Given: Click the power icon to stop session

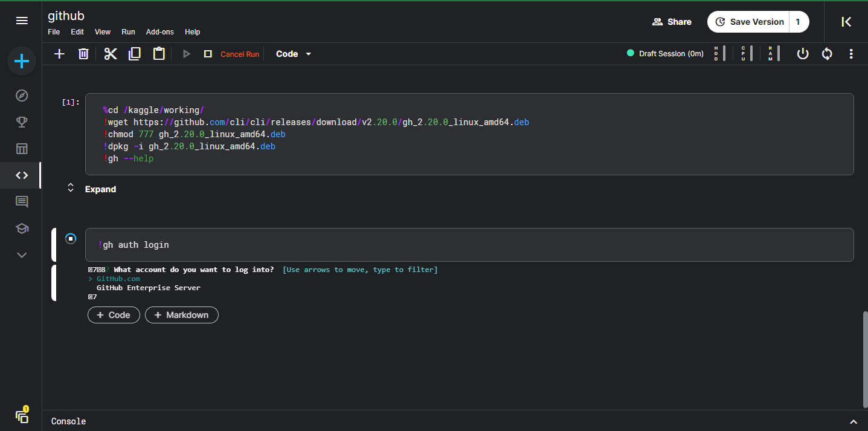Looking at the screenshot, I should coord(802,54).
